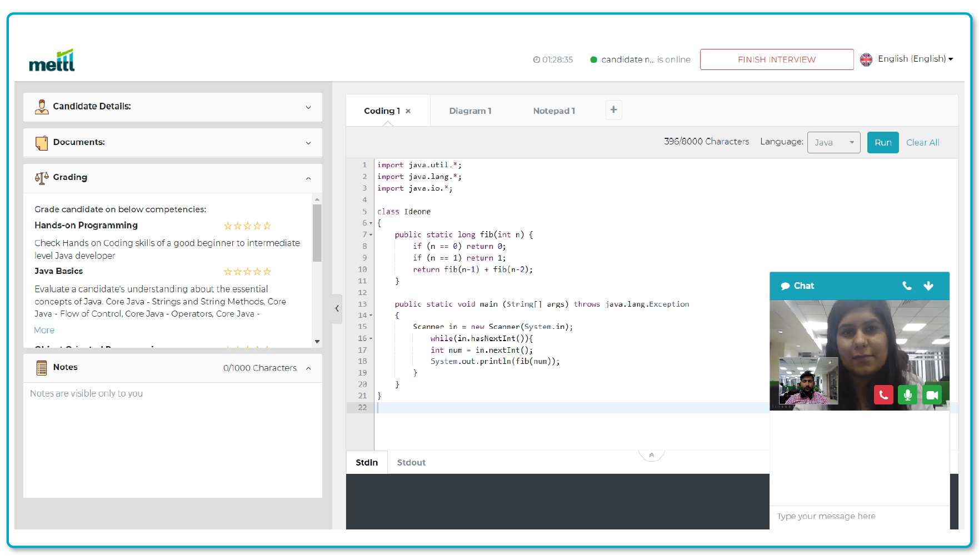
Task: Click the chat message input field
Action: [x=860, y=517]
